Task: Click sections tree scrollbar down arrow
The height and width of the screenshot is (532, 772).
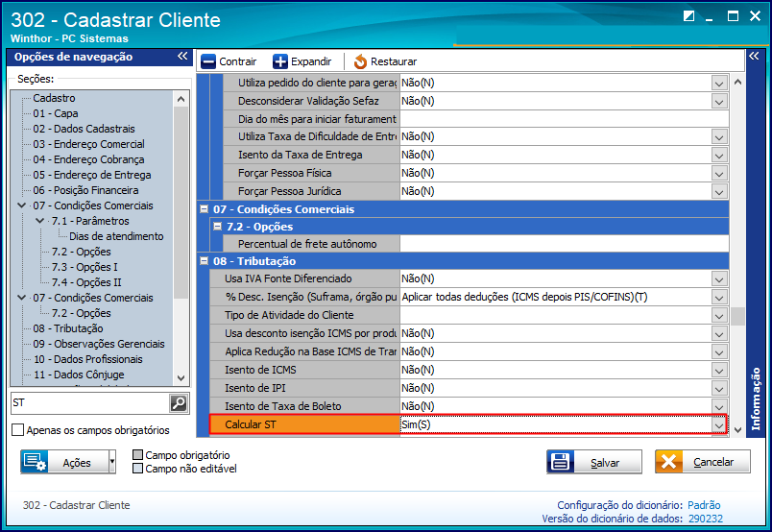Action: pyautogui.click(x=181, y=377)
